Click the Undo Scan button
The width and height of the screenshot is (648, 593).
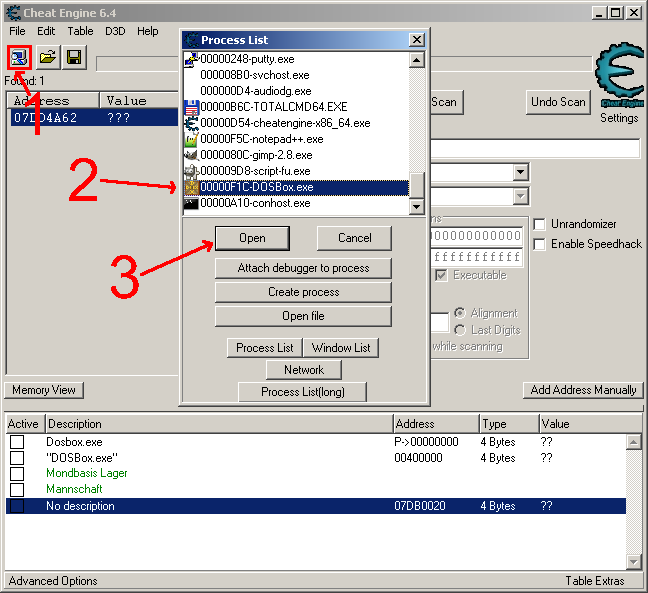tap(558, 102)
